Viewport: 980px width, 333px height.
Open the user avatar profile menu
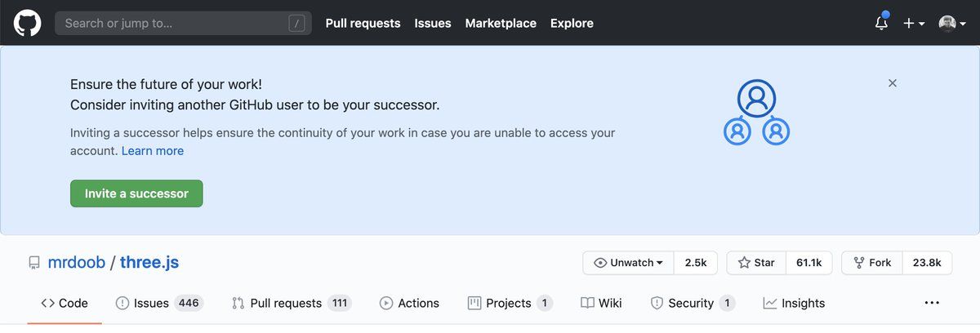point(952,23)
